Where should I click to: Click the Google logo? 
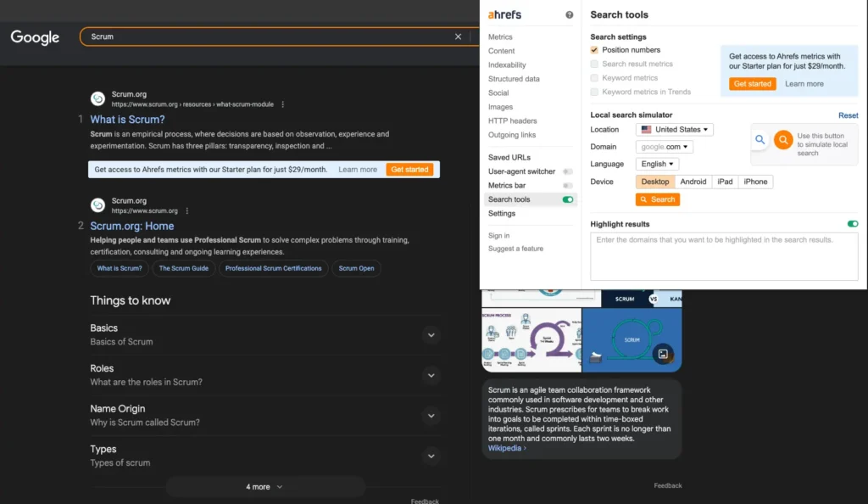[35, 37]
